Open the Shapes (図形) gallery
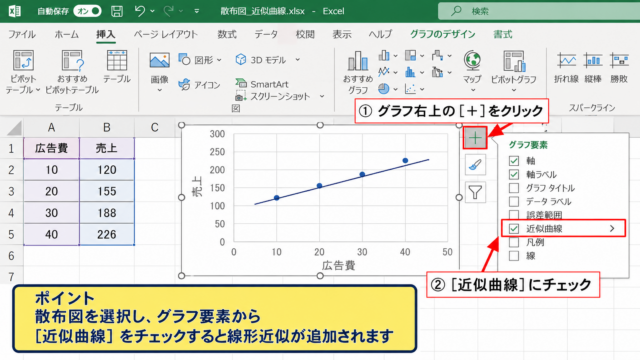640x360 pixels. (200, 60)
